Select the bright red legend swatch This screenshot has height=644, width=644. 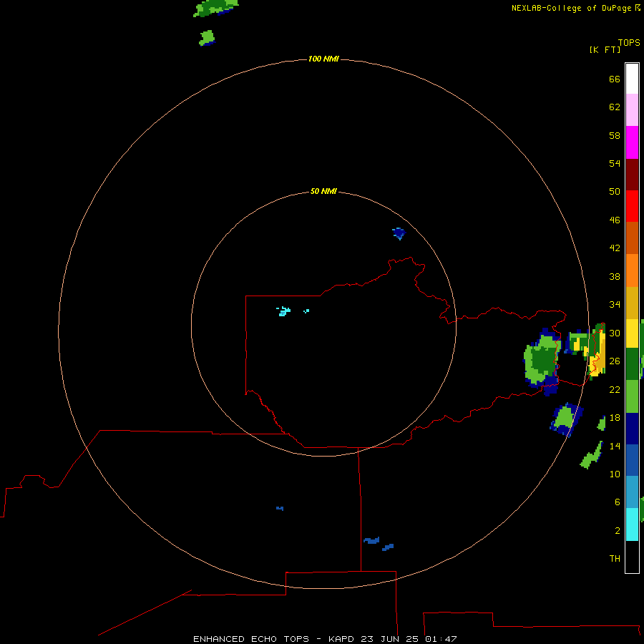point(632,206)
